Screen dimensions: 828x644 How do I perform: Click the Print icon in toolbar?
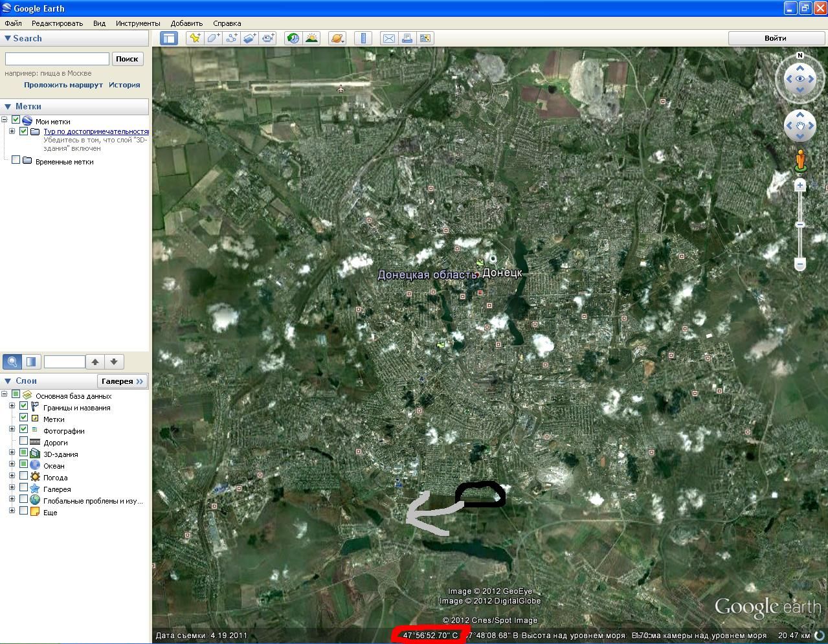point(407,38)
